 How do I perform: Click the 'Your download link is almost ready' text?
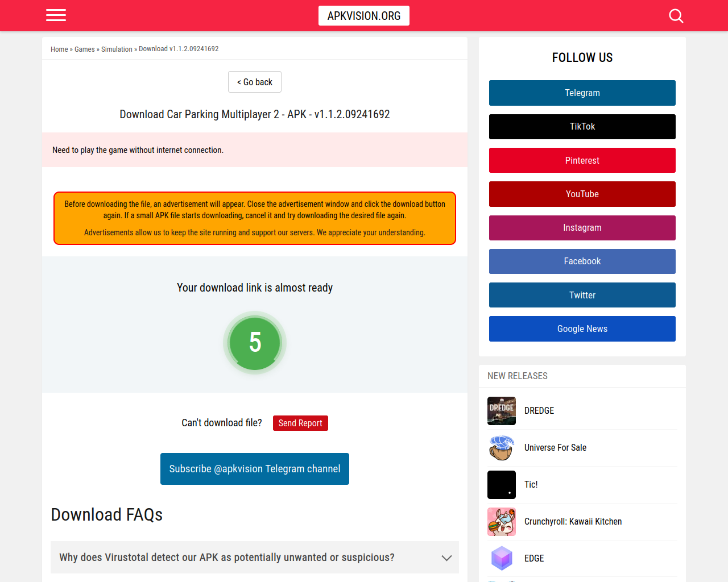(255, 288)
